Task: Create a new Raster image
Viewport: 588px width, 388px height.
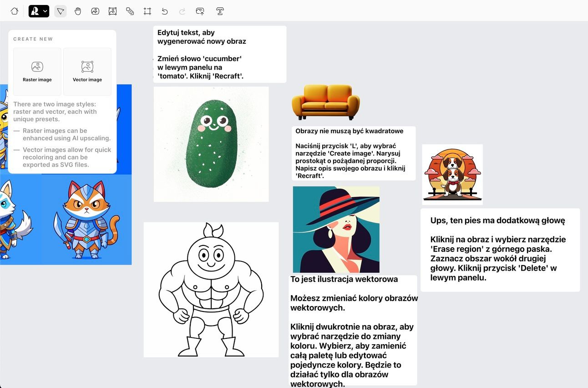Action: 37,71
